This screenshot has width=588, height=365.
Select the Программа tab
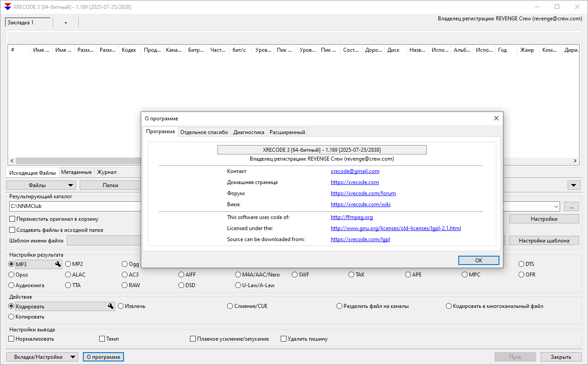click(161, 131)
